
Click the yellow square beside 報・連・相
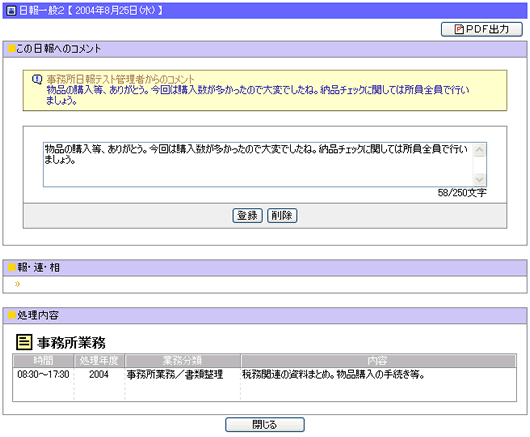pos(12,267)
